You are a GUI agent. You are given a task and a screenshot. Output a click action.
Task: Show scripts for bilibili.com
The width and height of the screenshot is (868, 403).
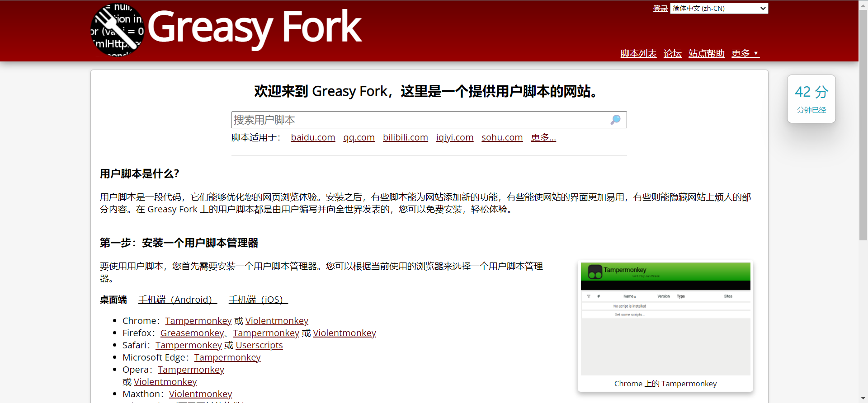pyautogui.click(x=405, y=137)
